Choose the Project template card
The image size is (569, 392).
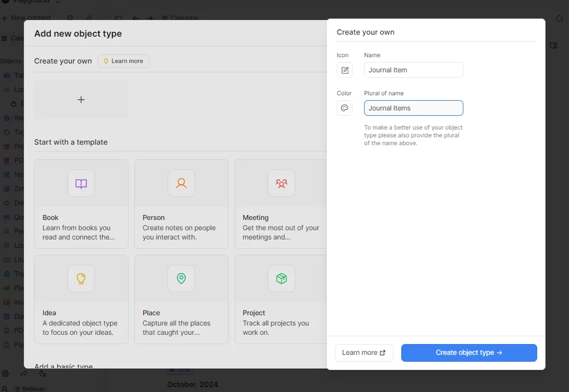(281, 300)
